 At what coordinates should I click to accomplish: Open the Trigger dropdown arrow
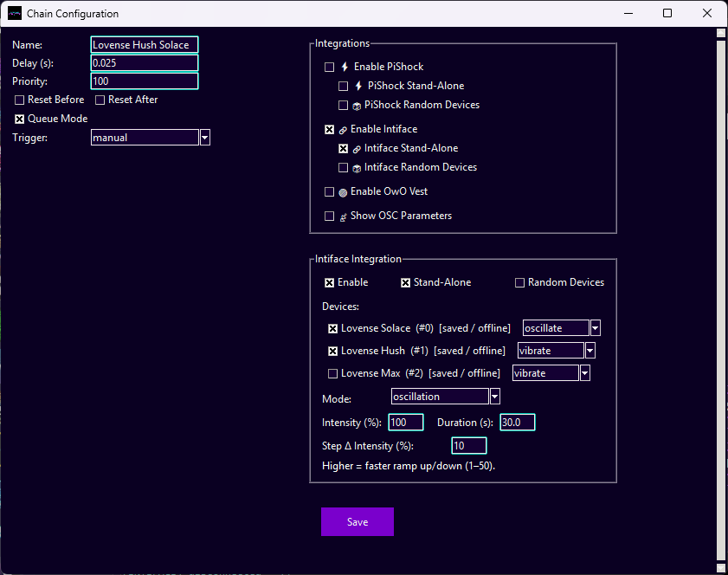pyautogui.click(x=205, y=138)
